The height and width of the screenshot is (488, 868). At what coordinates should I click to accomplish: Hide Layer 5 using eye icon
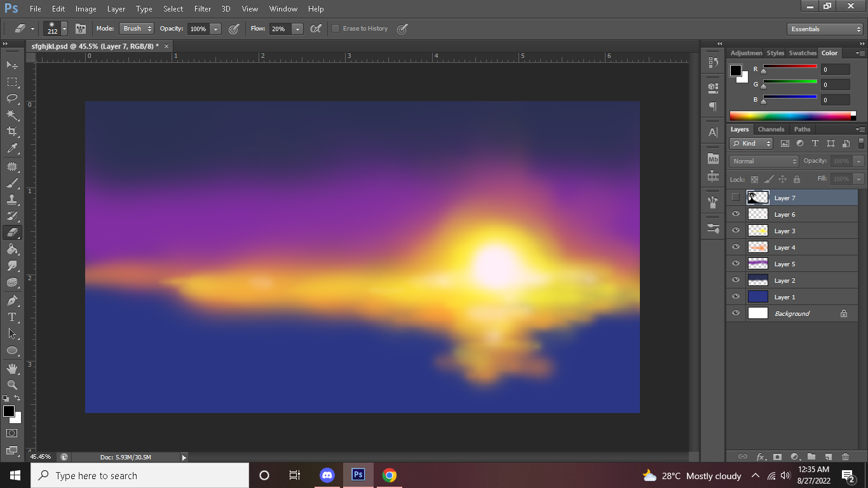[x=736, y=264]
